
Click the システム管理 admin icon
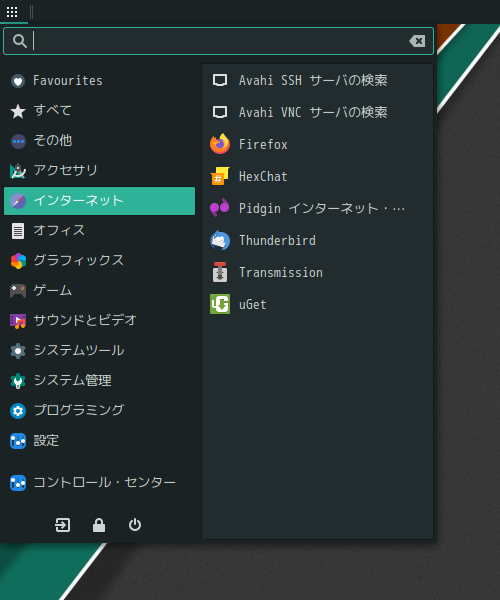(18, 381)
